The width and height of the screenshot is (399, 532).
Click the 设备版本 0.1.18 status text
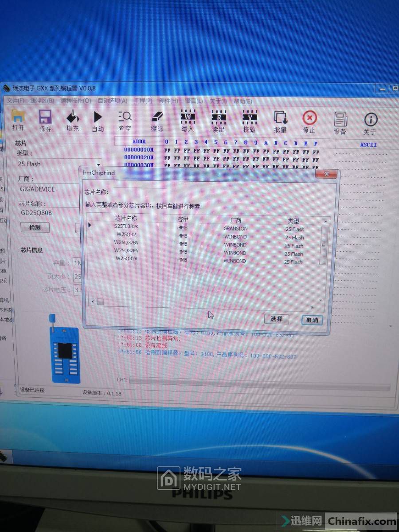tap(102, 393)
